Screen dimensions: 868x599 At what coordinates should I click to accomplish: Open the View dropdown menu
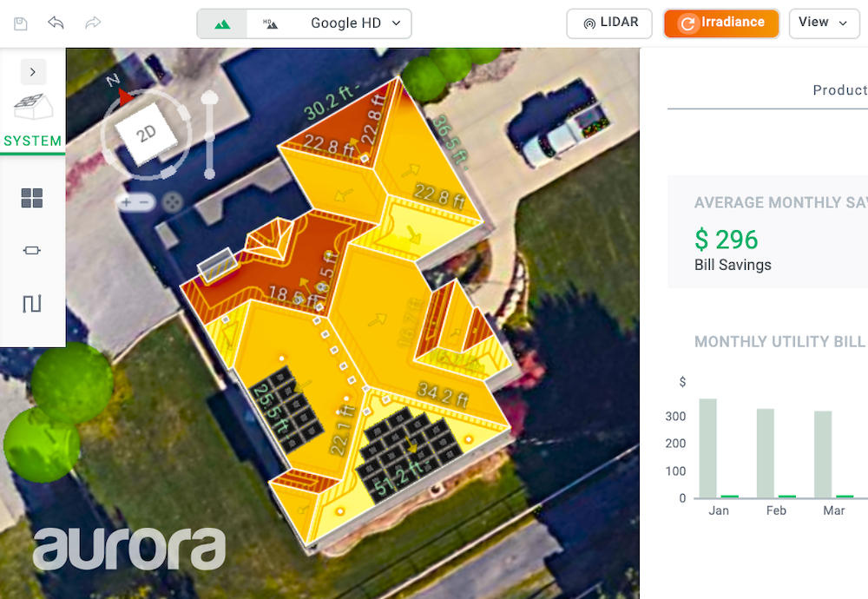(x=824, y=23)
